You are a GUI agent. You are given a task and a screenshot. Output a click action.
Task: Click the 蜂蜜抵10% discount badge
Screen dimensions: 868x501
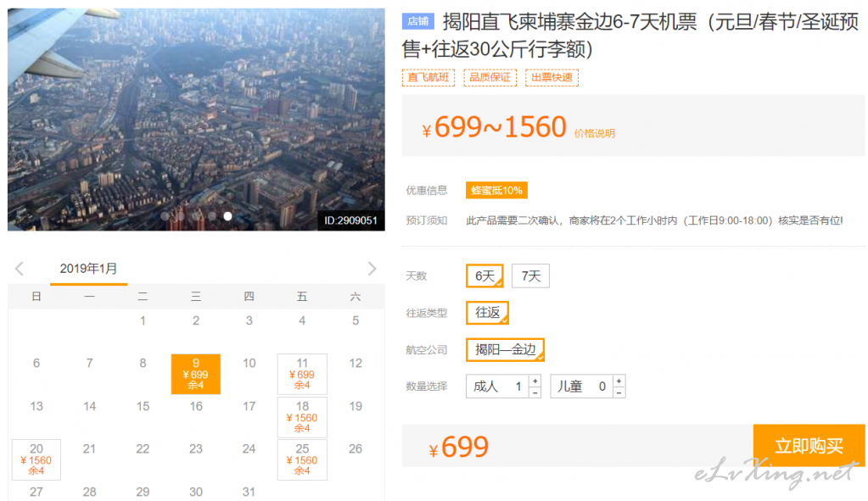click(x=496, y=190)
